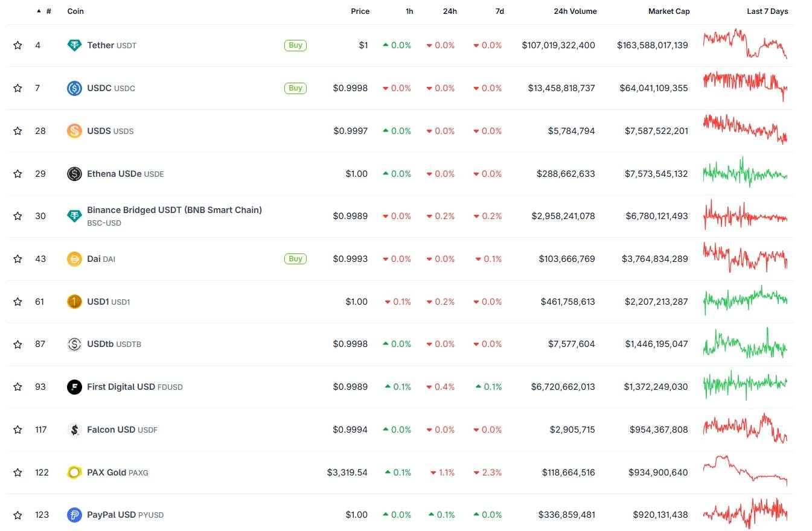Add USDS to watchlist via star
Image resolution: width=812 pixels, height=531 pixels.
tap(18, 131)
